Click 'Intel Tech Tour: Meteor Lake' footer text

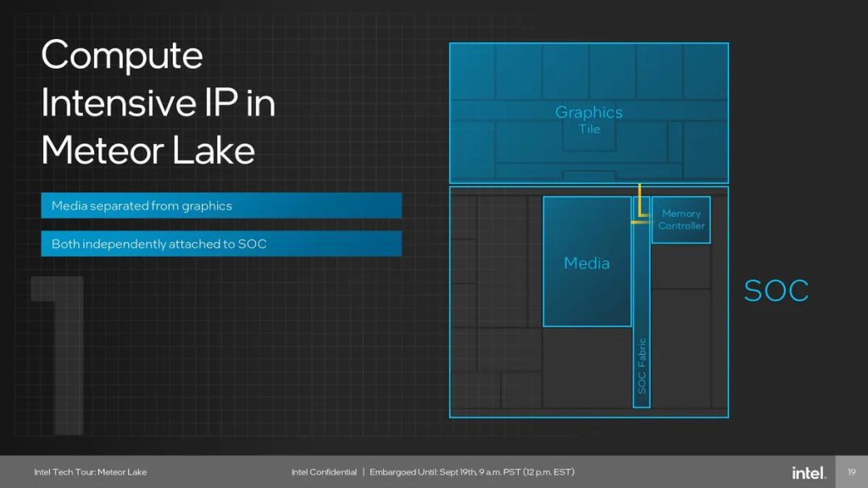point(90,472)
